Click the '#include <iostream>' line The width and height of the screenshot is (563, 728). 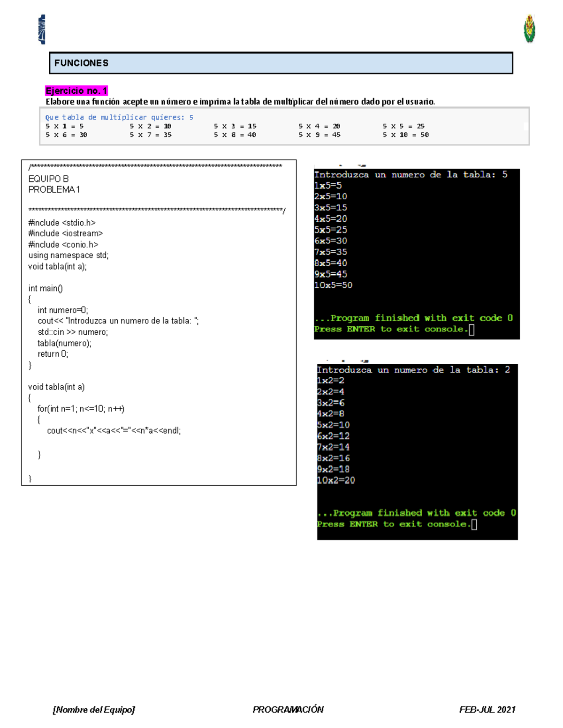point(65,233)
